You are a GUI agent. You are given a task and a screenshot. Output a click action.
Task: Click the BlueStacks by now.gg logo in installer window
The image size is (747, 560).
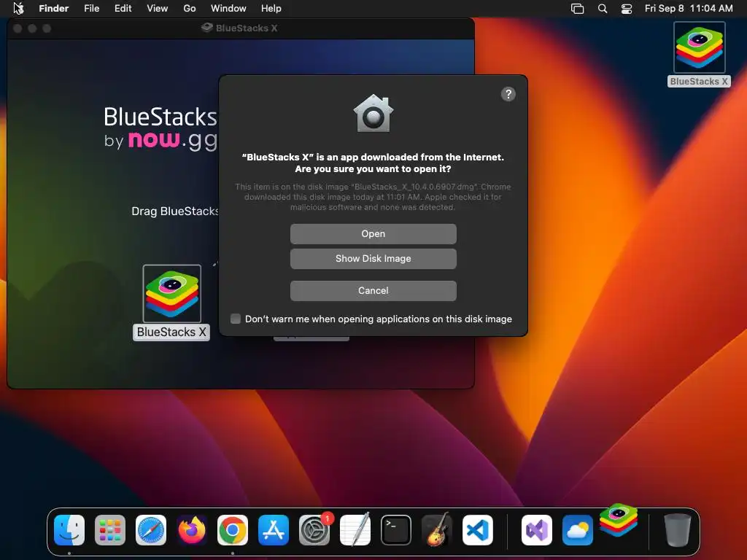click(160, 128)
